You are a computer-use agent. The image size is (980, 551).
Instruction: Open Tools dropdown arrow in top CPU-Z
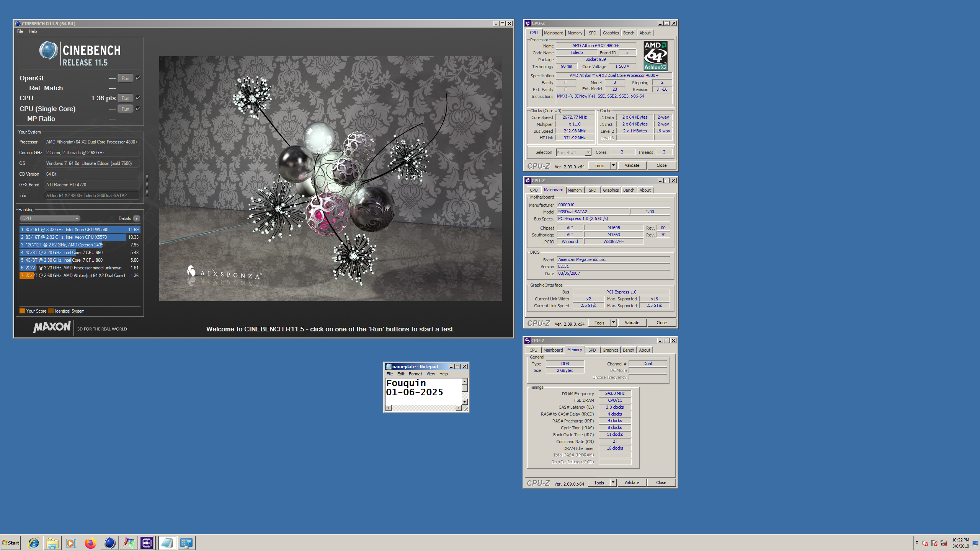click(613, 165)
